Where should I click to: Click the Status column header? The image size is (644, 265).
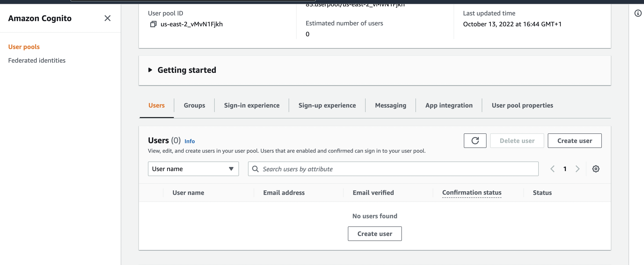coord(542,193)
